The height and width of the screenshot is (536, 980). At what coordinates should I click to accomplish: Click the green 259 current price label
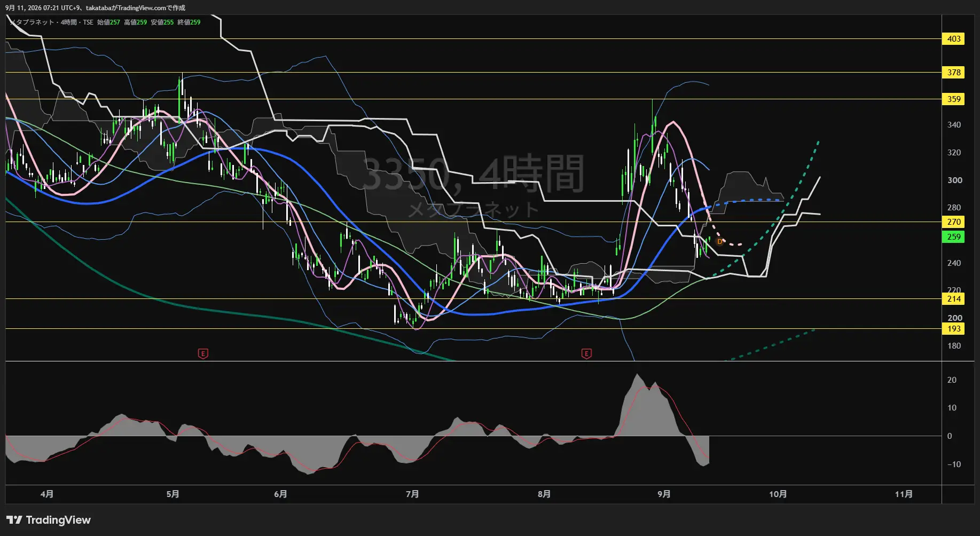954,237
